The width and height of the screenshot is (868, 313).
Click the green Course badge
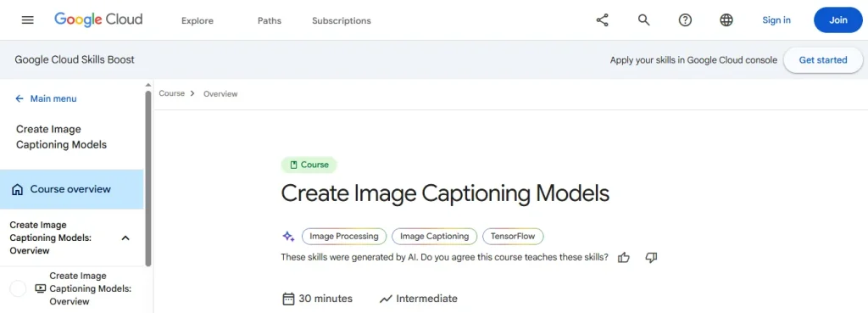[309, 165]
